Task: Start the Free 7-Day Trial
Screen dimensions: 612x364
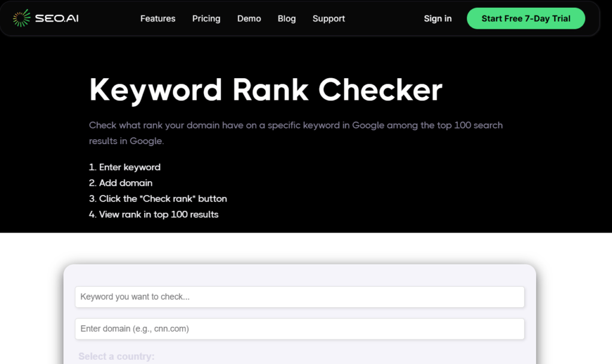Action: coord(525,19)
